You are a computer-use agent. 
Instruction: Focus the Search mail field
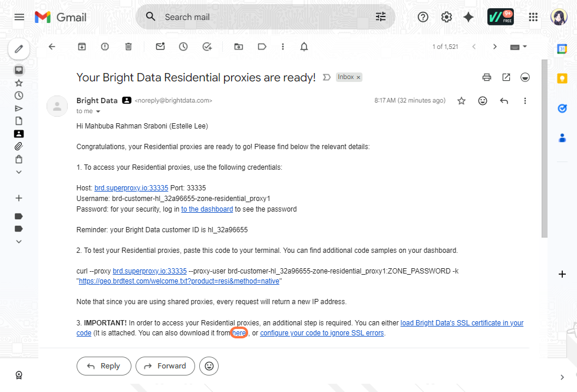click(265, 17)
